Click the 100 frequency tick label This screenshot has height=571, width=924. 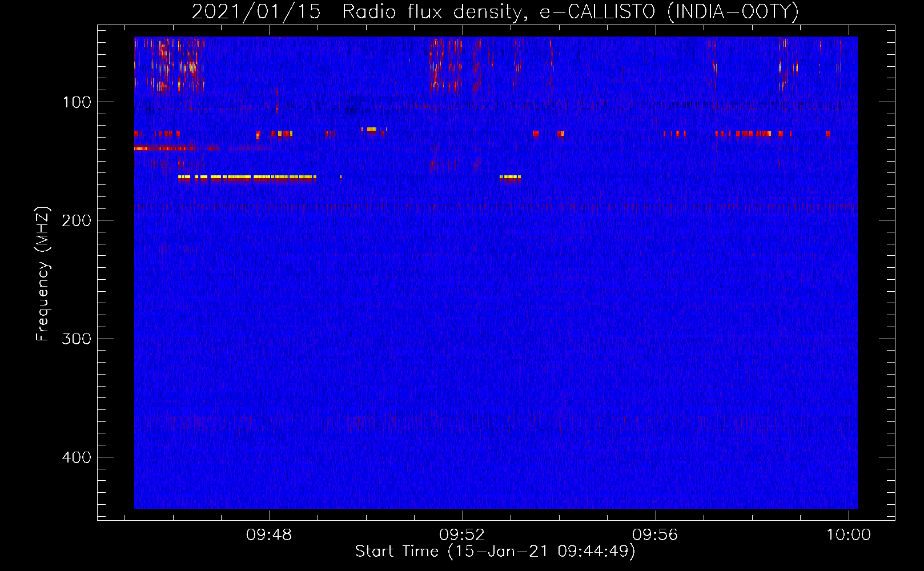tap(77, 102)
